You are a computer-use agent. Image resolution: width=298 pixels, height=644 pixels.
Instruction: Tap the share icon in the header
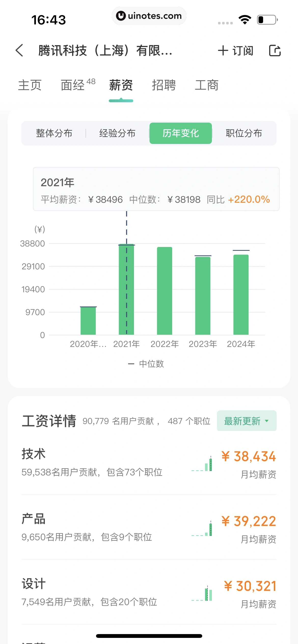[x=275, y=50]
